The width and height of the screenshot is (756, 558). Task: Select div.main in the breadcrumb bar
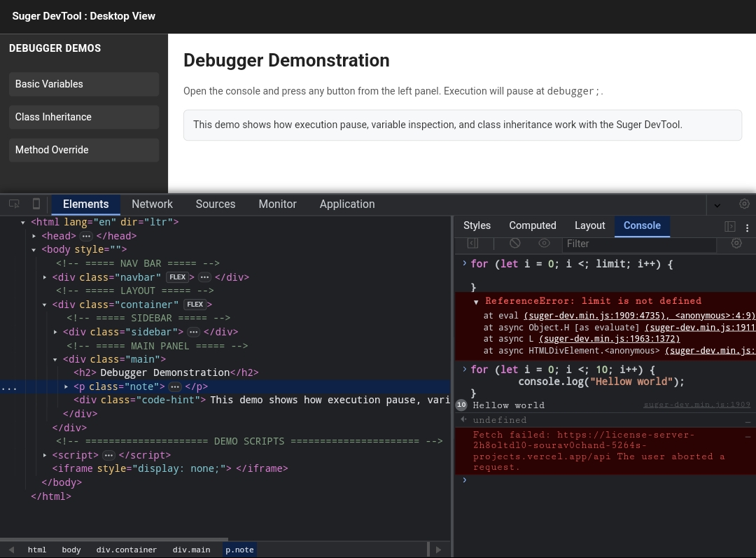[x=191, y=550]
